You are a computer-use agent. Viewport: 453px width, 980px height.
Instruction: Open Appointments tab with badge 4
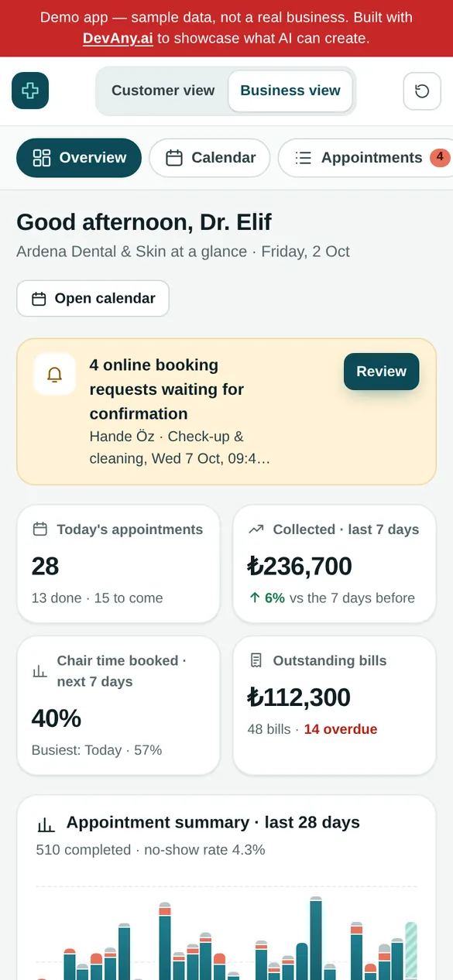pyautogui.click(x=365, y=158)
